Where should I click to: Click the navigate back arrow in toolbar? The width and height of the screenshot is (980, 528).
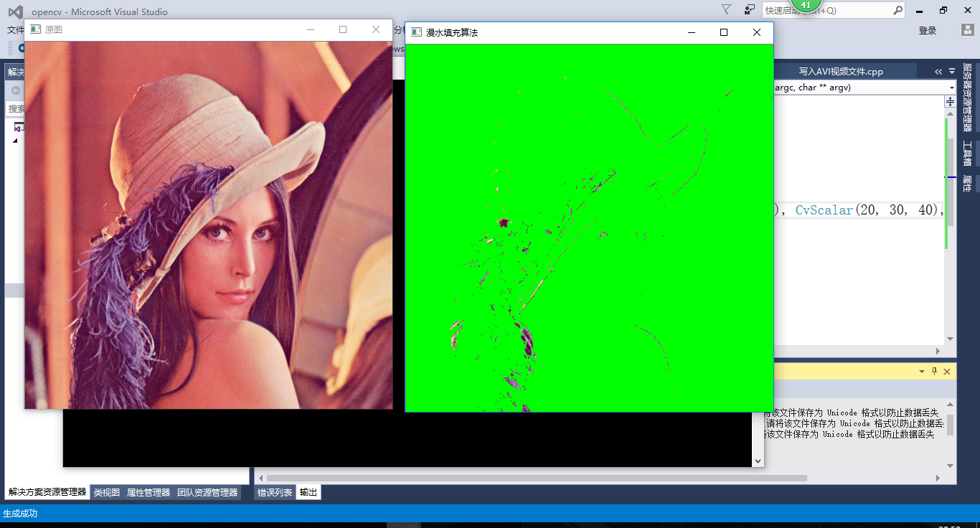coord(22,49)
